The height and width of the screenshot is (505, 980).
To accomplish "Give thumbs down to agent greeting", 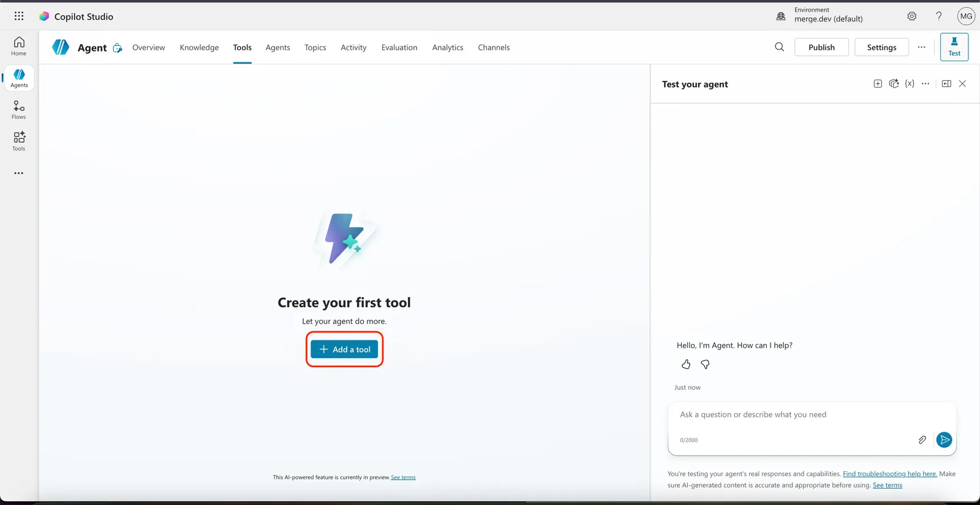I will 705,364.
